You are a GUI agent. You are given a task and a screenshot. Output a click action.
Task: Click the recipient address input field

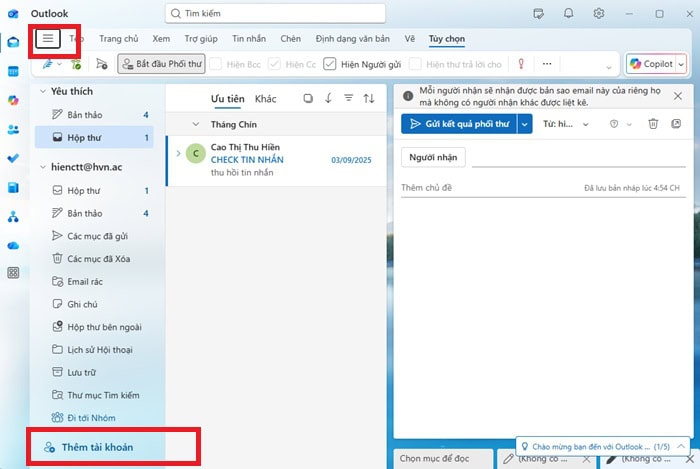579,158
